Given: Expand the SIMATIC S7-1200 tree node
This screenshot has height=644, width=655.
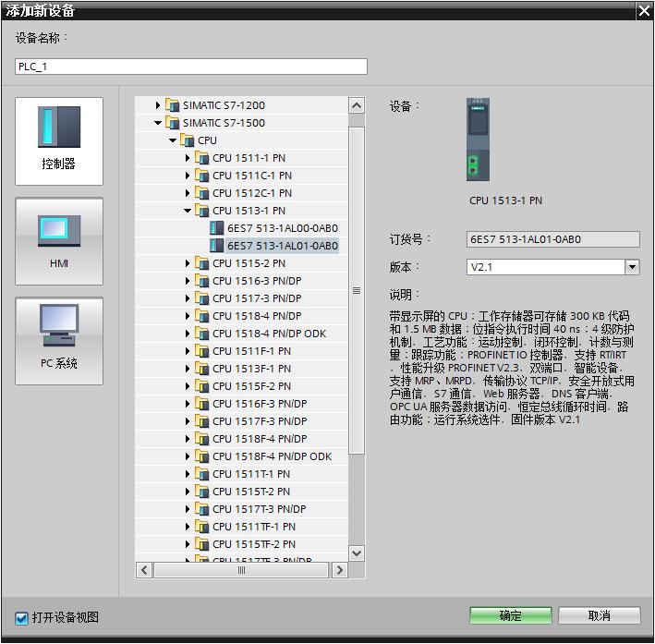Looking at the screenshot, I should click(x=157, y=105).
